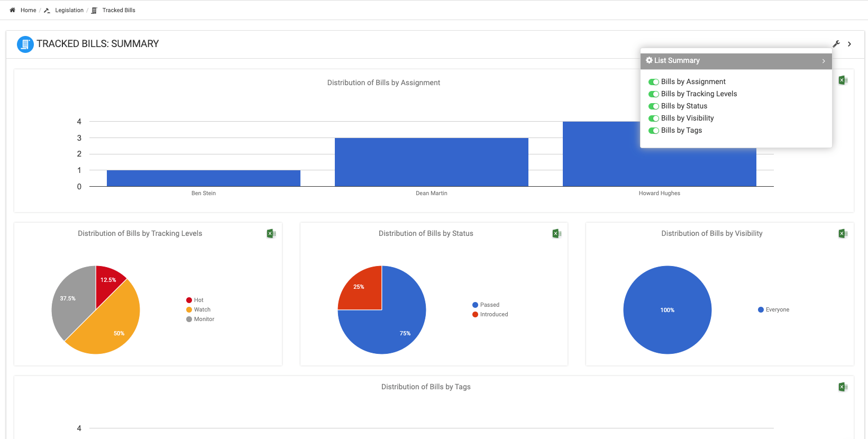Click the Ben Stein bar
This screenshot has height=439, width=868.
tap(204, 178)
